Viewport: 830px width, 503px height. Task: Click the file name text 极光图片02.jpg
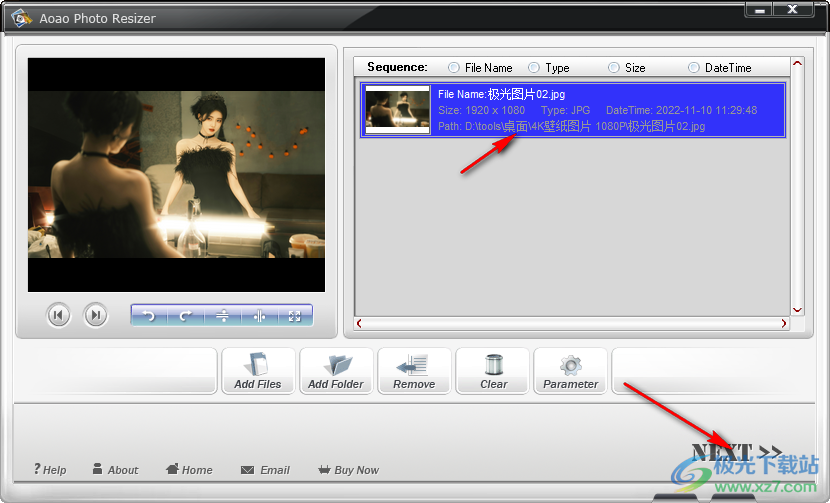pyautogui.click(x=526, y=94)
